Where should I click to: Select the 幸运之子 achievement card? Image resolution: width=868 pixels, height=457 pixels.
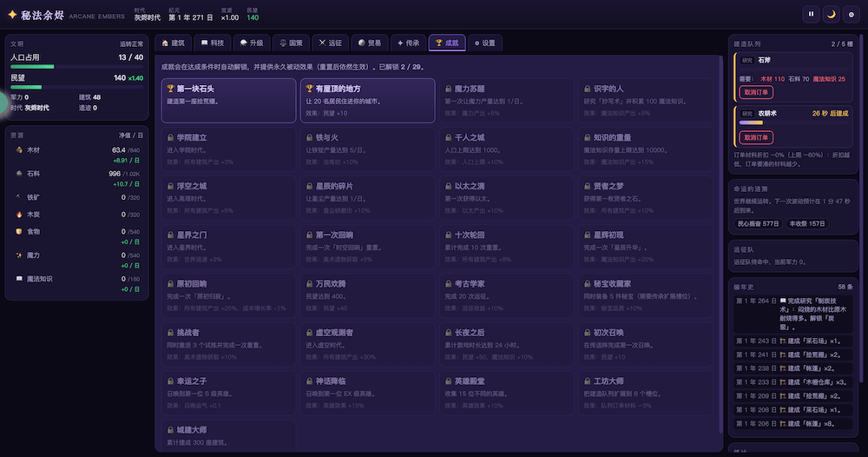(x=228, y=393)
